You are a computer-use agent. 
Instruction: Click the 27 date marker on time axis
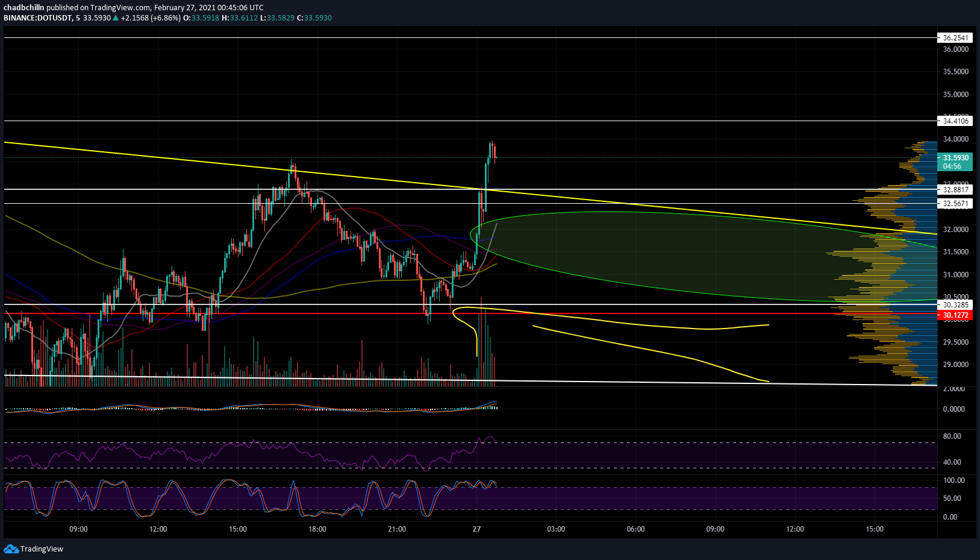point(476,529)
